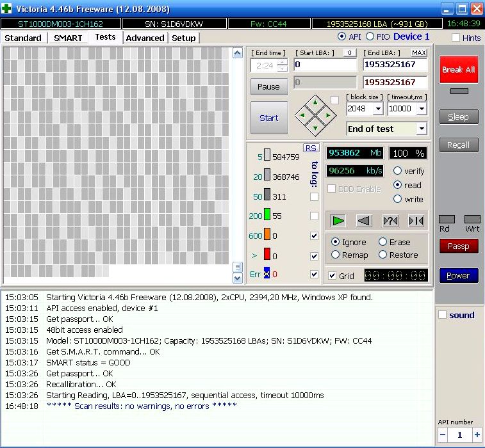This screenshot has height=448, width=485.
Task: Open the End of test dropdown
Action: point(422,129)
